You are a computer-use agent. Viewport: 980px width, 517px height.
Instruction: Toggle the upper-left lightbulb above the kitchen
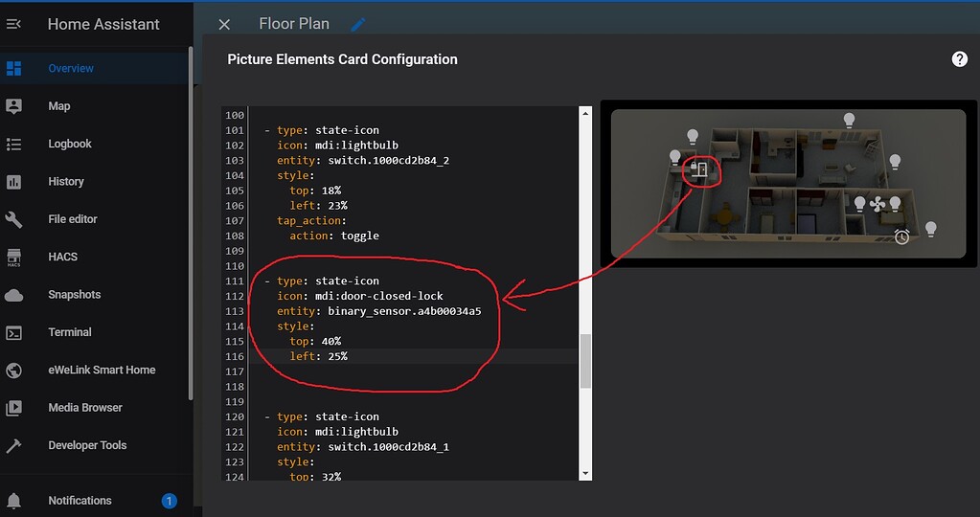[693, 136]
